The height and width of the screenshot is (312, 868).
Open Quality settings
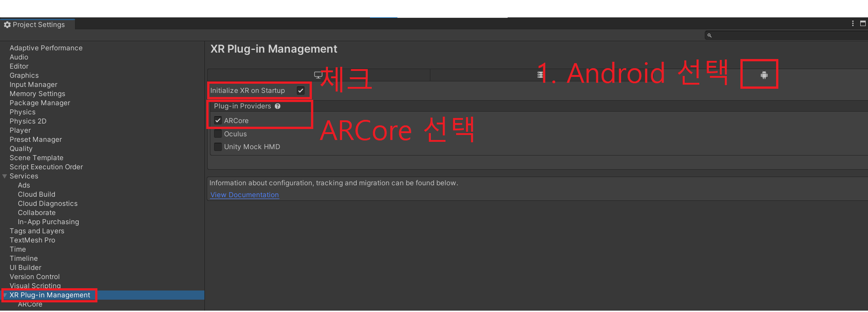coord(21,149)
